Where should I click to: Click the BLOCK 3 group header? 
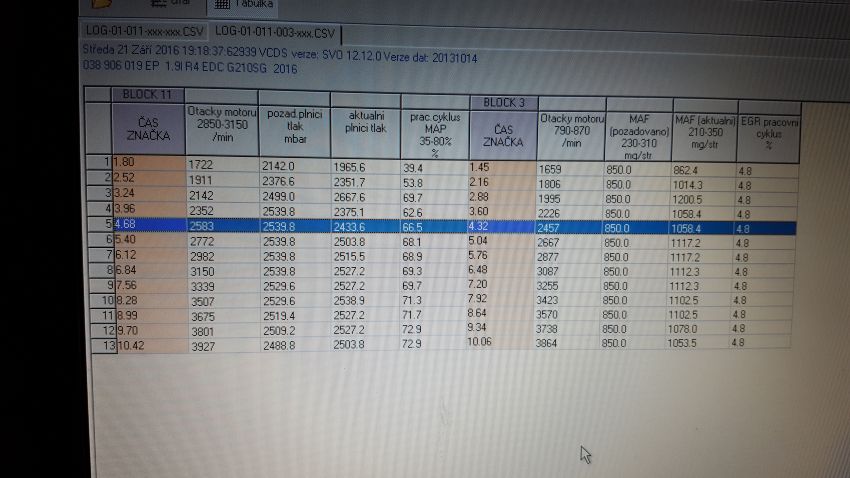tap(503, 103)
